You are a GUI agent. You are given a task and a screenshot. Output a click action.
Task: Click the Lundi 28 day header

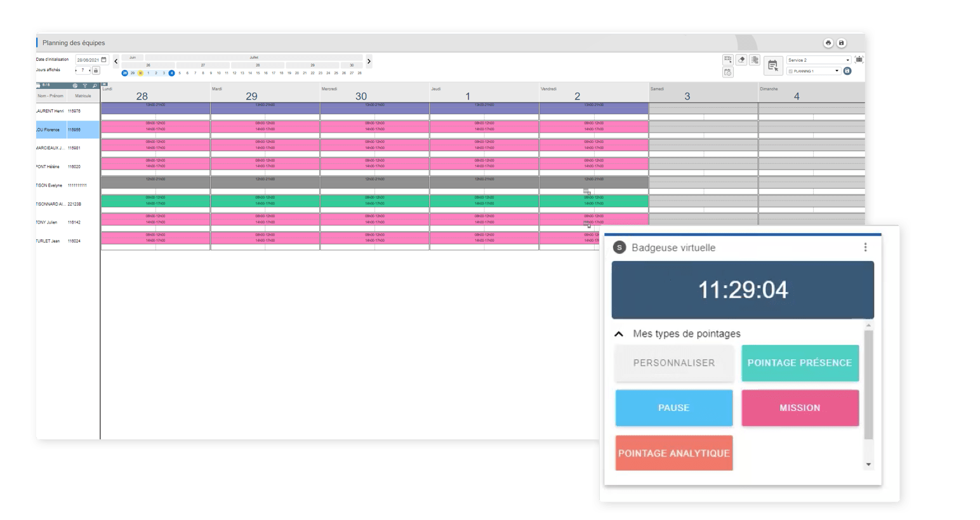[x=156, y=93]
